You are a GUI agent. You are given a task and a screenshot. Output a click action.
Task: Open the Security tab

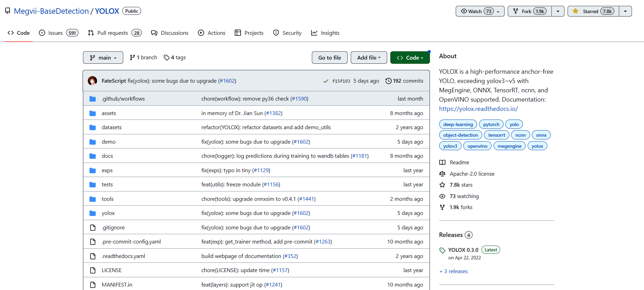287,33
